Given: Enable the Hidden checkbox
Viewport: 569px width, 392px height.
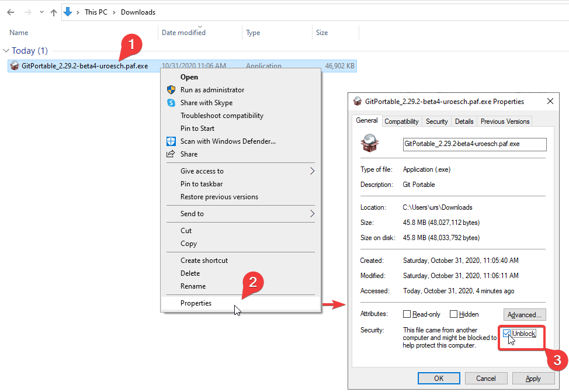Looking at the screenshot, I should tap(453, 314).
